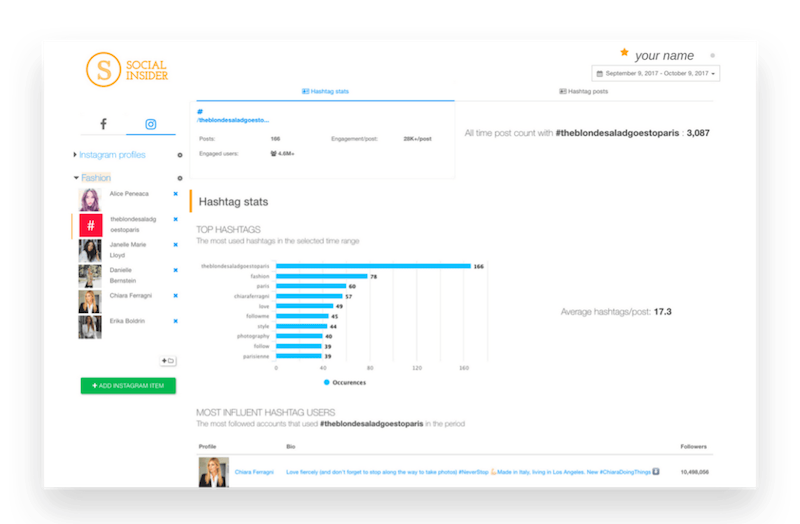Open the date range dropdown
Viewport: 800px width, 524px height.
656,73
